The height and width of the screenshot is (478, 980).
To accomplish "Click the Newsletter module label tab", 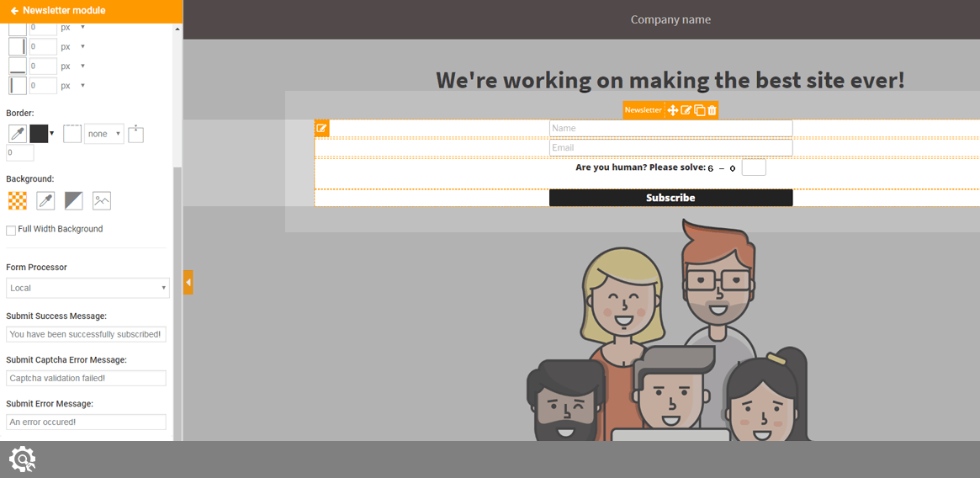I will (x=643, y=110).
